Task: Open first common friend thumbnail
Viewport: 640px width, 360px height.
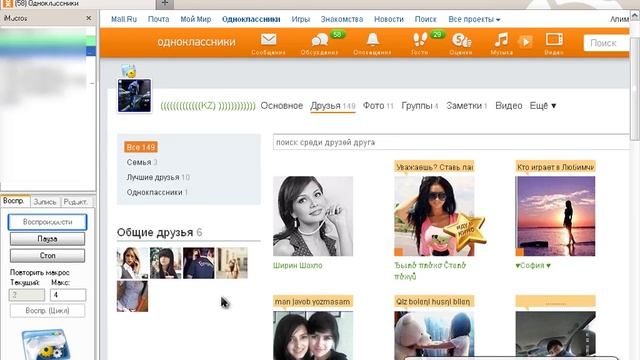Action: click(133, 263)
